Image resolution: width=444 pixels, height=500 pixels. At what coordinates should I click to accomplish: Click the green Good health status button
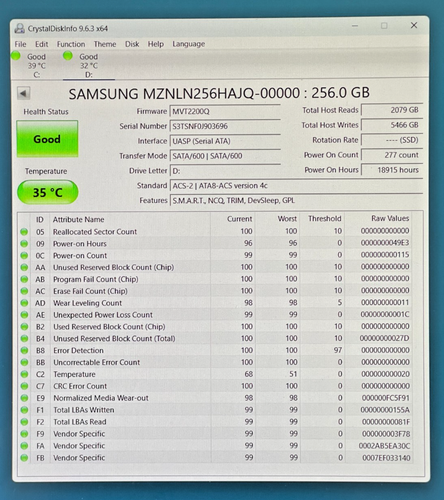coord(47,139)
